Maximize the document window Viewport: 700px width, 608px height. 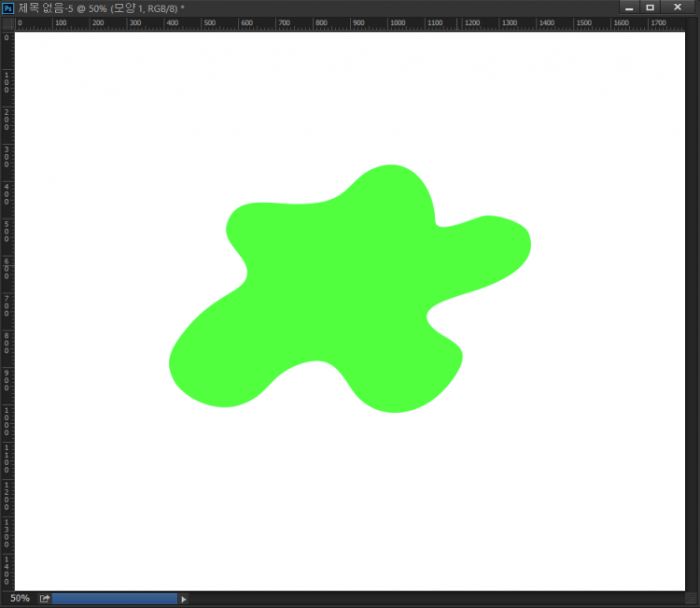[650, 7]
